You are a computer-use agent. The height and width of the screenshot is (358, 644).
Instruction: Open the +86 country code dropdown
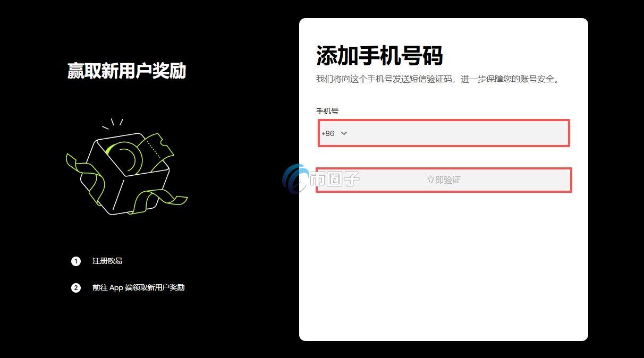point(334,133)
